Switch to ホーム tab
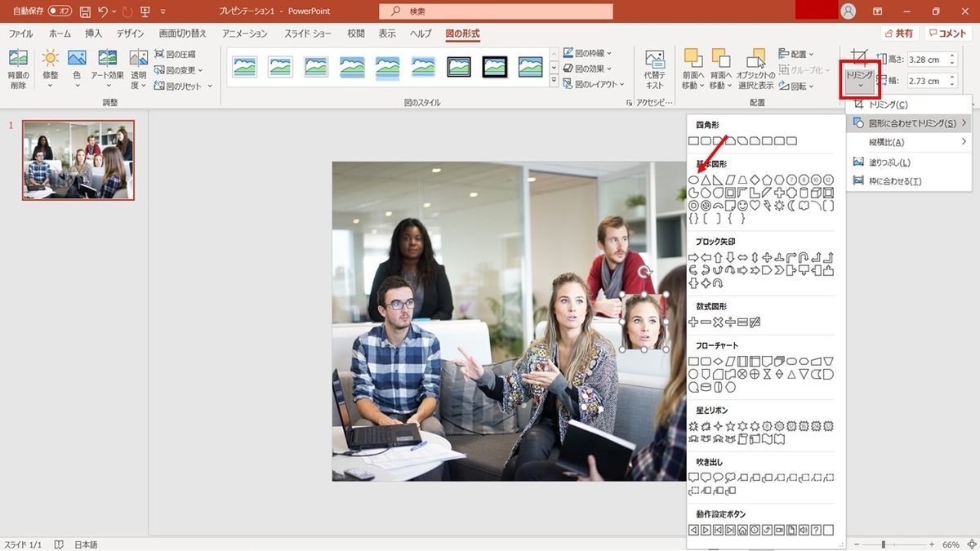980x551 pixels. [x=60, y=33]
